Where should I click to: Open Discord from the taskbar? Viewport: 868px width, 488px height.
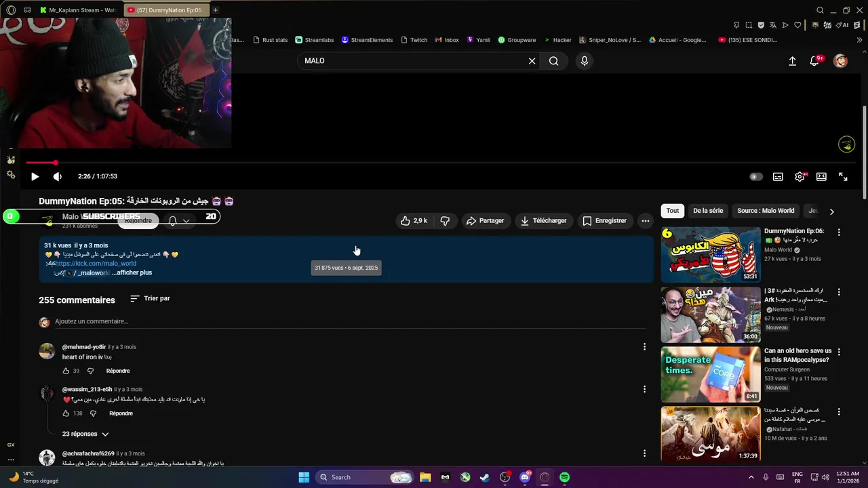click(x=525, y=477)
